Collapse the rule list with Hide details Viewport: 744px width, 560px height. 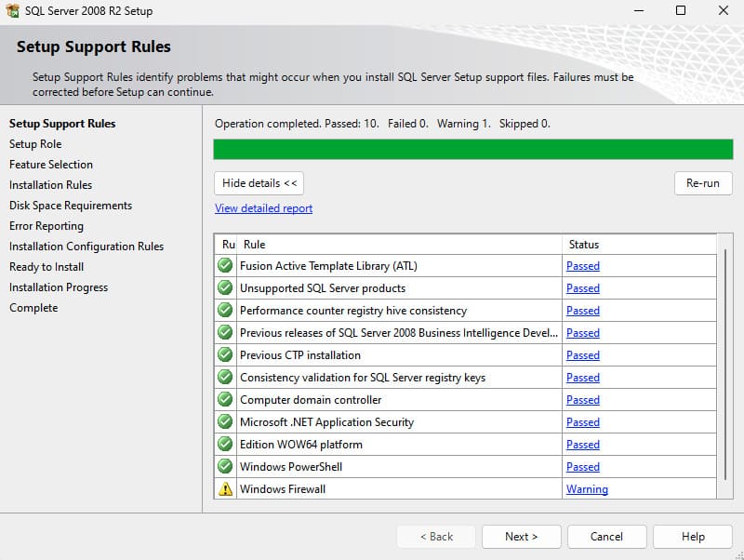pos(259,183)
